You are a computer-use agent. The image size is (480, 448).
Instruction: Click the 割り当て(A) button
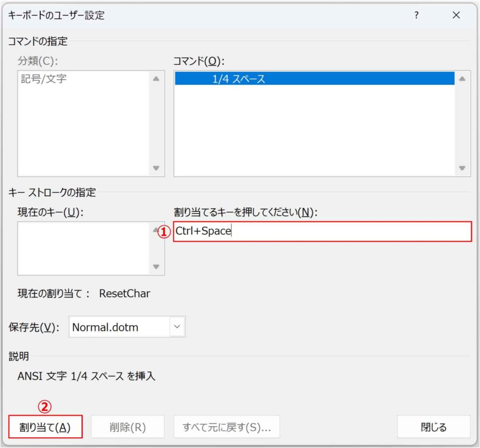click(x=45, y=426)
